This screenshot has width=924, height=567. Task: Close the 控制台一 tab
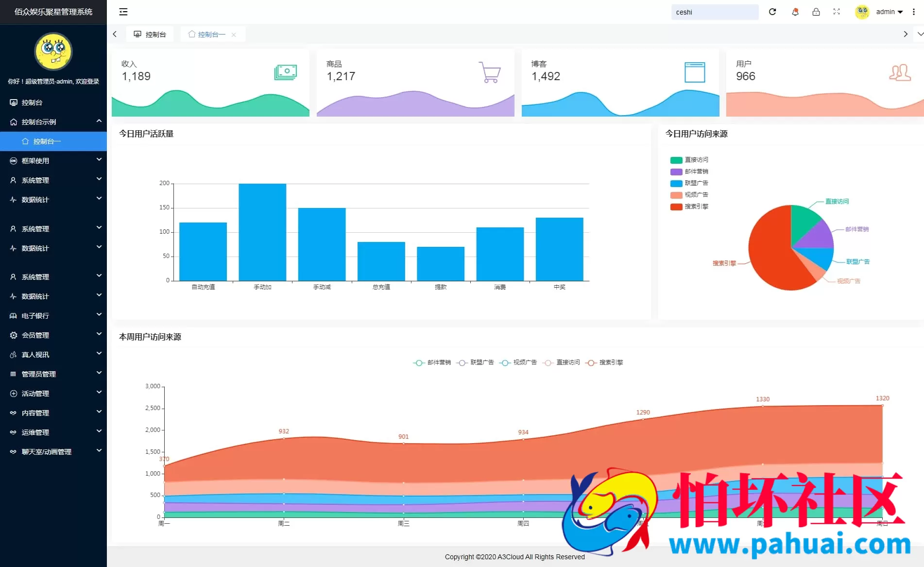tap(234, 34)
